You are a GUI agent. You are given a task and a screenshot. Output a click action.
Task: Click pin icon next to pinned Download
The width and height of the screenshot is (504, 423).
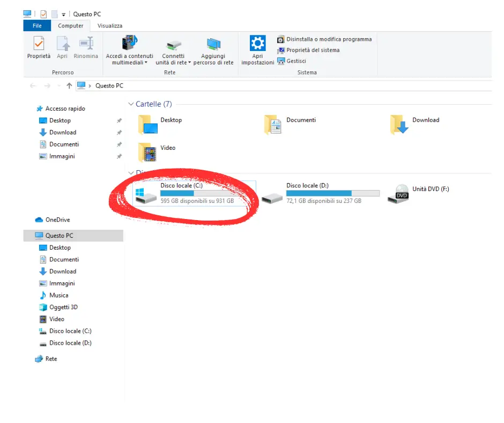119,132
